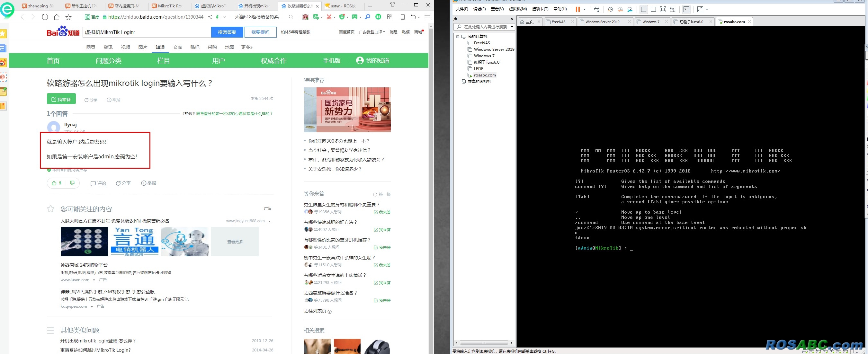868x354 pixels.
Task: Click the blue key password icon
Action: click(367, 17)
